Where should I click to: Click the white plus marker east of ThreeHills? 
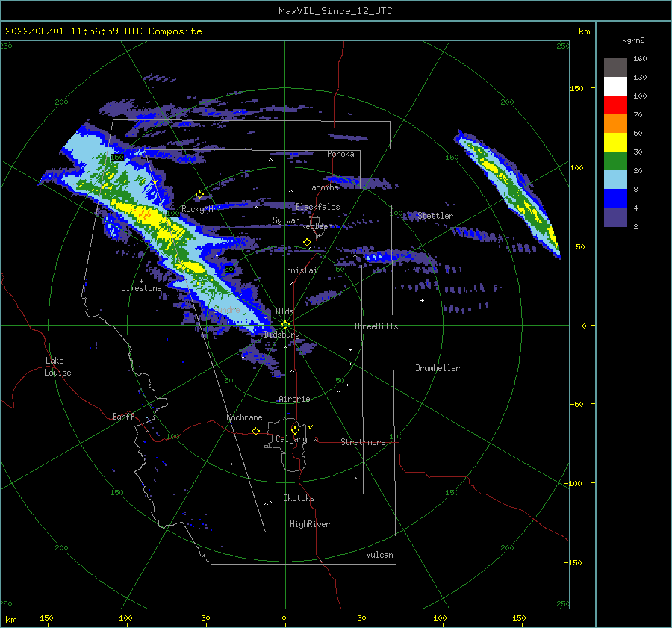tap(422, 300)
